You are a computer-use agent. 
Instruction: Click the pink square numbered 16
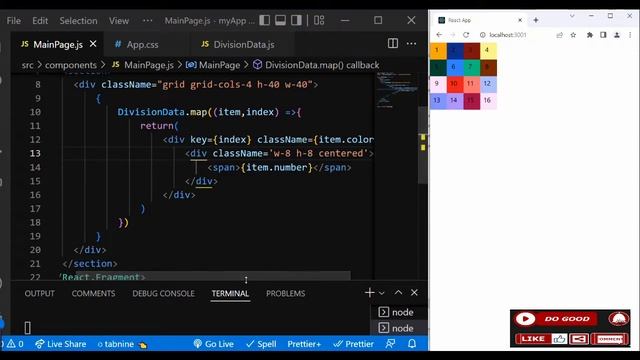[x=488, y=101]
